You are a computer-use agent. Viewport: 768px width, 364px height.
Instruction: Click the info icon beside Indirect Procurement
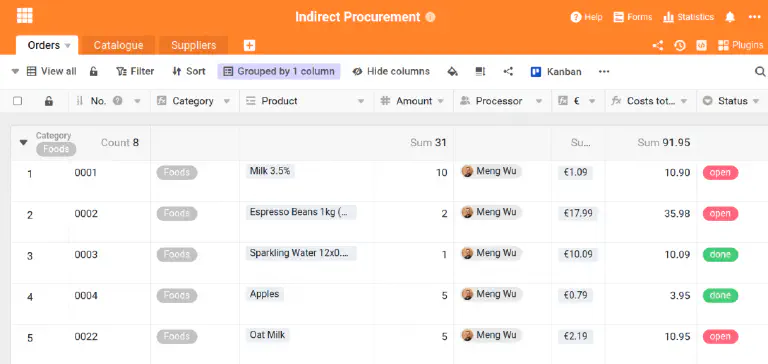430,17
